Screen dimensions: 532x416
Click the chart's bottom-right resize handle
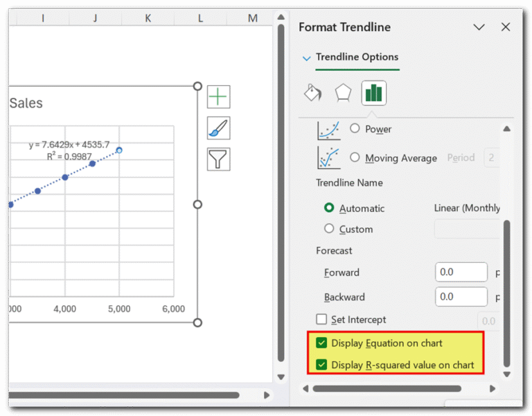[197, 322]
